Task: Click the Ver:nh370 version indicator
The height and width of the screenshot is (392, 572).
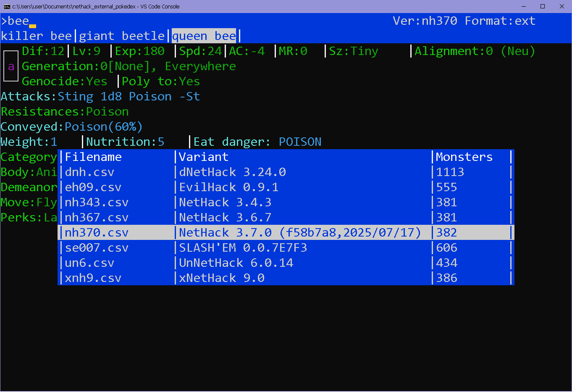Action: [x=425, y=21]
